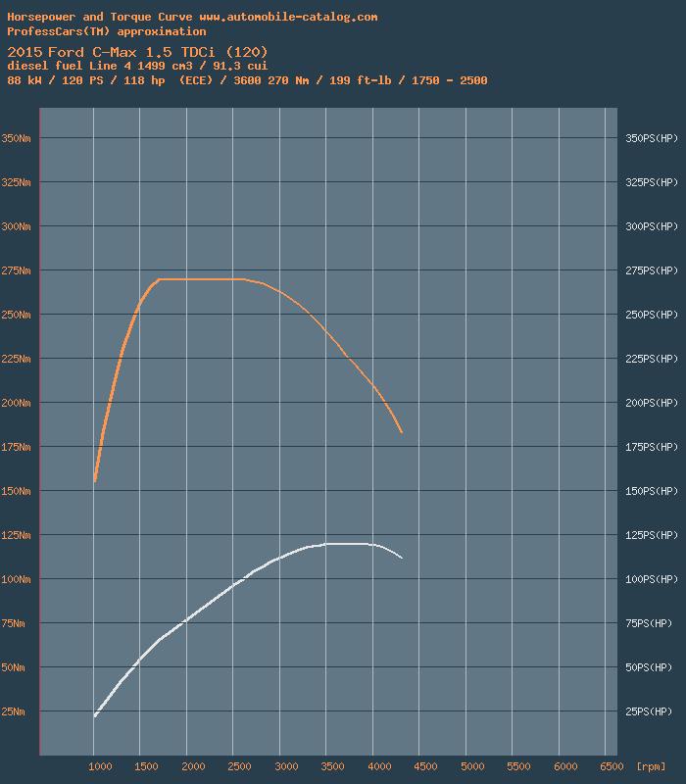Image resolution: width=686 pixels, height=784 pixels.
Task: Click the 300PS(HP) power axis label
Action: [x=652, y=226]
